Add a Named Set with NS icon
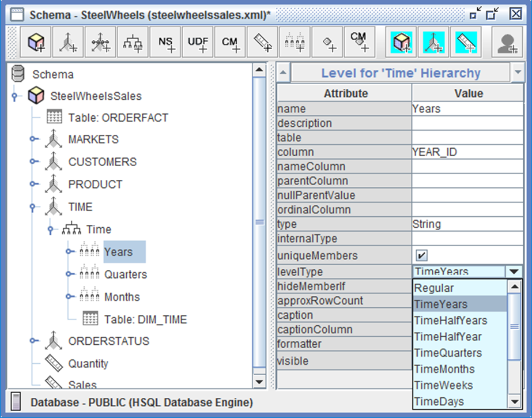 [x=165, y=43]
